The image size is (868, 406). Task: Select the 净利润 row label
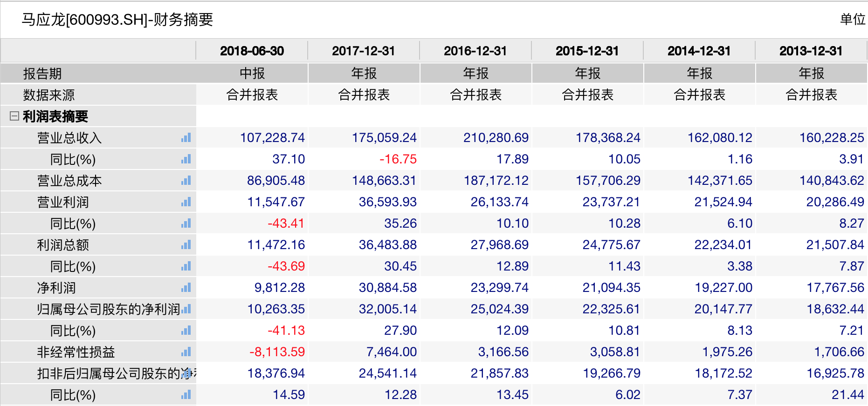[x=56, y=288]
